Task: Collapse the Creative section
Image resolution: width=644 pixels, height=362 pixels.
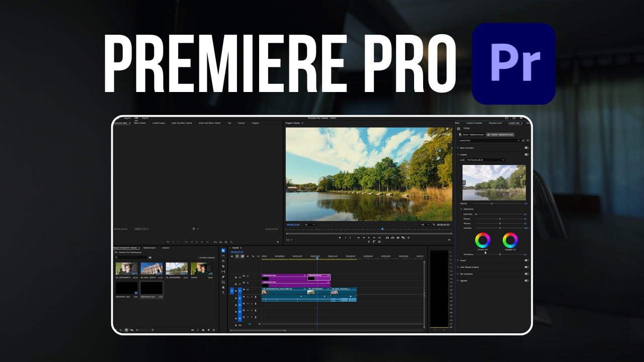Action: pyautogui.click(x=458, y=154)
